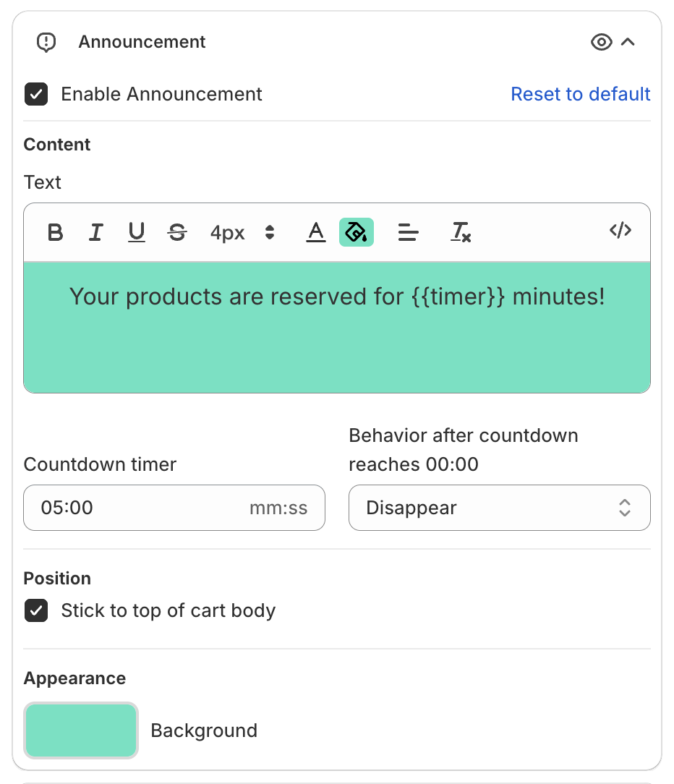674x784 pixels.
Task: Open the background fill color tool
Action: [x=357, y=232]
